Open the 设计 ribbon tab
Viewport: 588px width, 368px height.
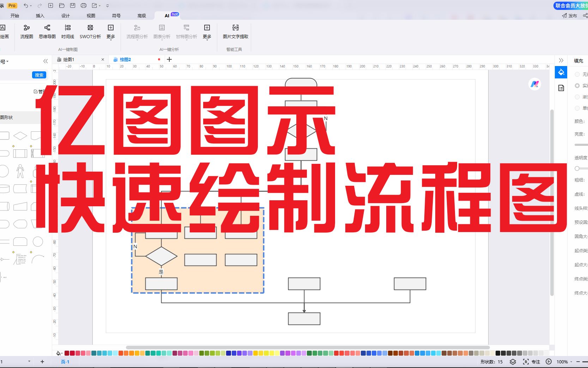[66, 16]
